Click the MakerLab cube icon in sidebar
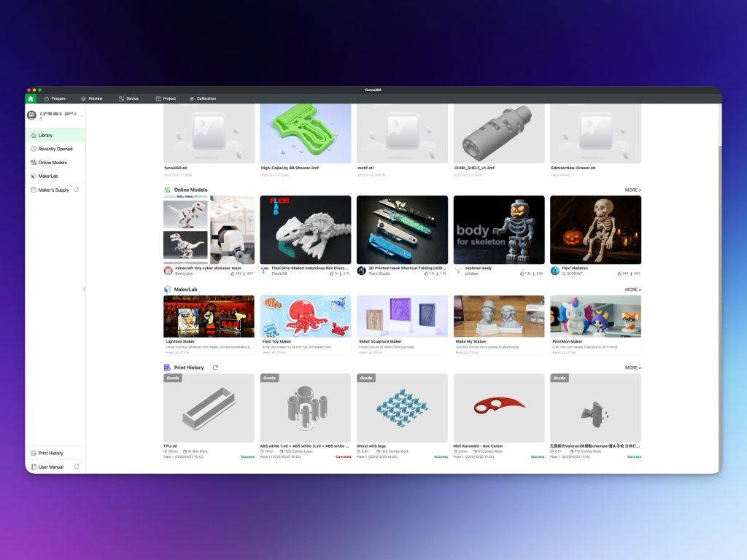 coord(34,176)
